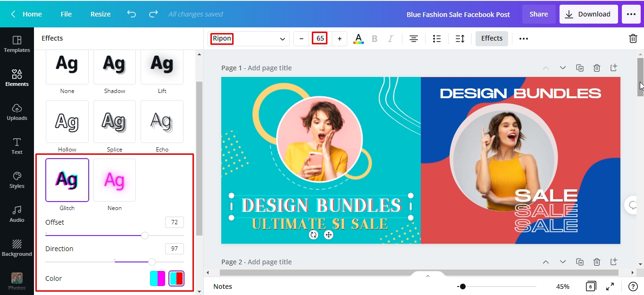Click the undo arrow
The width and height of the screenshot is (644, 295).
pyautogui.click(x=132, y=14)
